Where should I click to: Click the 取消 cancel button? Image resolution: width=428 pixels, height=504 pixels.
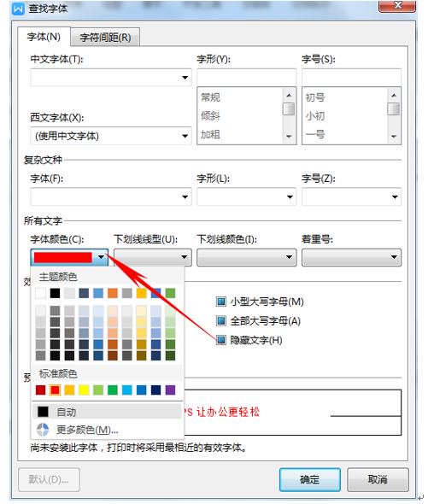point(378,479)
